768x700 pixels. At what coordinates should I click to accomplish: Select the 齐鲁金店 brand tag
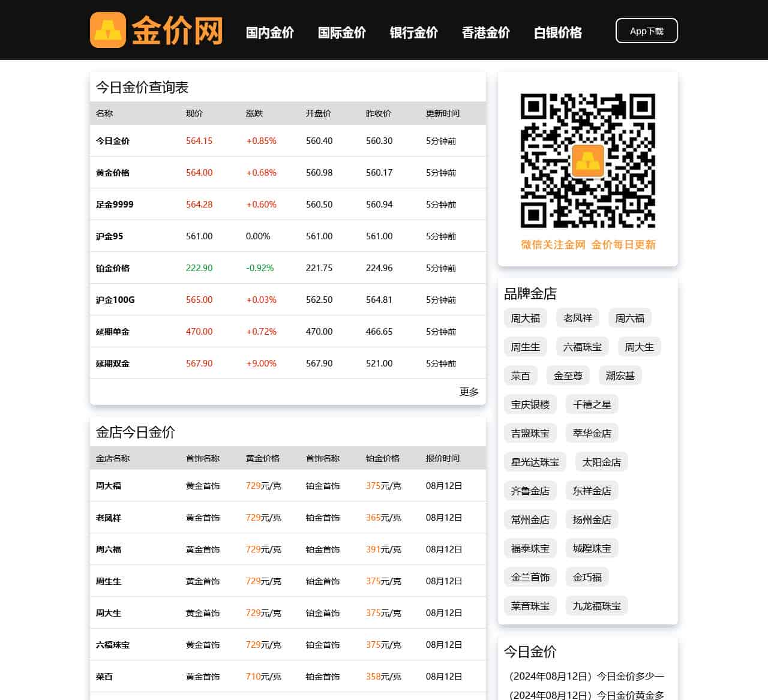[530, 491]
